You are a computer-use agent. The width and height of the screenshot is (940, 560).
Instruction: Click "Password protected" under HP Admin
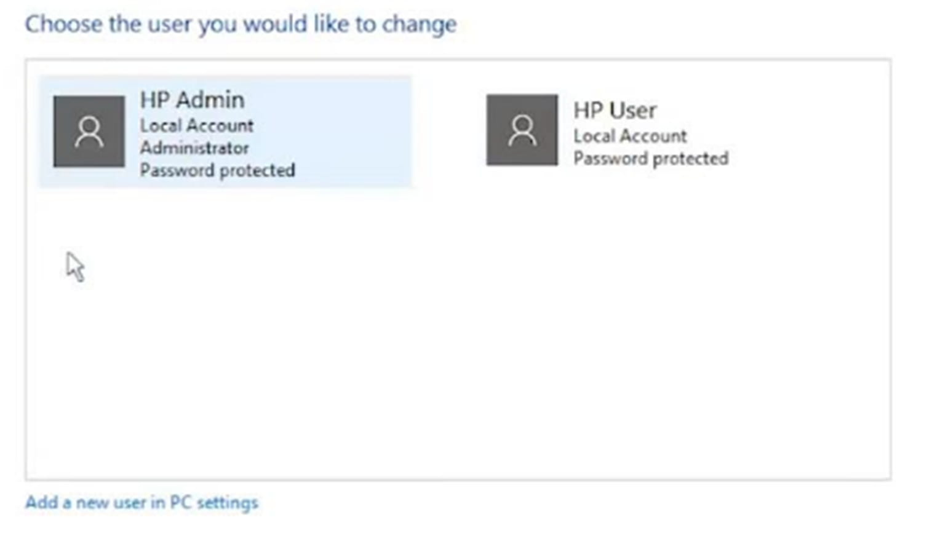coord(217,170)
